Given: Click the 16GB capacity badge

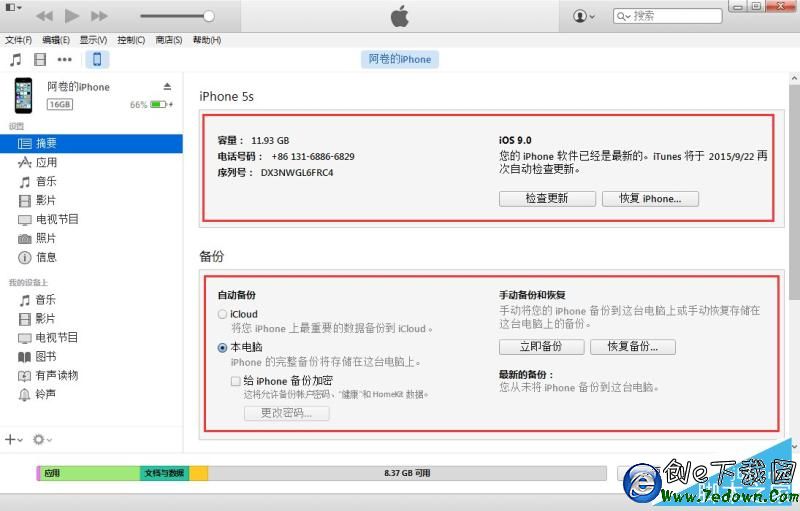Looking at the screenshot, I should point(60,105).
